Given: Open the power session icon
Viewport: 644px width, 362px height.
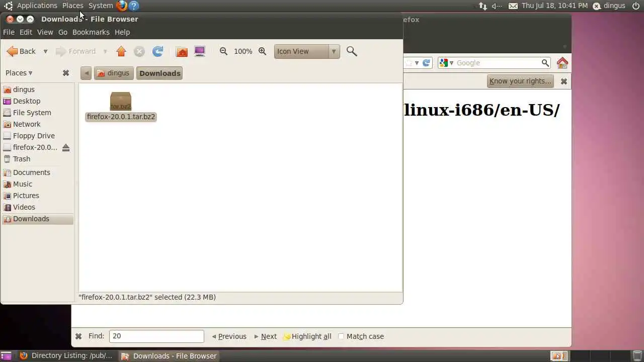Looking at the screenshot, I should 636,6.
